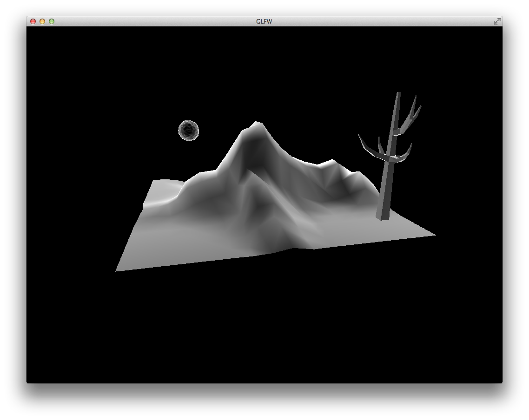Click the GLFW window title text
This screenshot has width=529, height=420.
tap(264, 21)
